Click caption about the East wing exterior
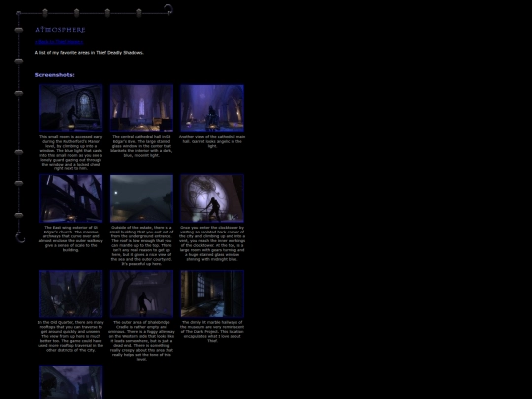The height and width of the screenshot is (399, 532). tap(71, 238)
